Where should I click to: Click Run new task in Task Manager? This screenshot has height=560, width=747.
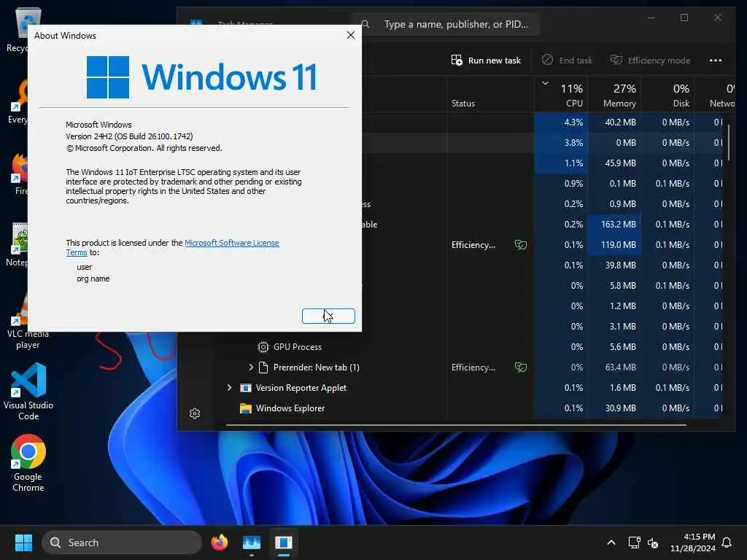(486, 61)
